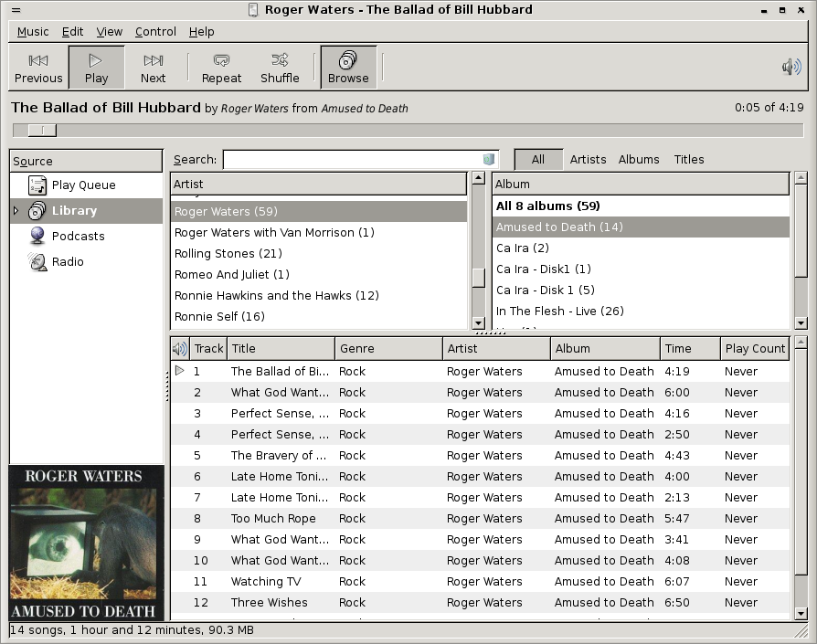
Task: Skip to Next track
Action: (154, 69)
